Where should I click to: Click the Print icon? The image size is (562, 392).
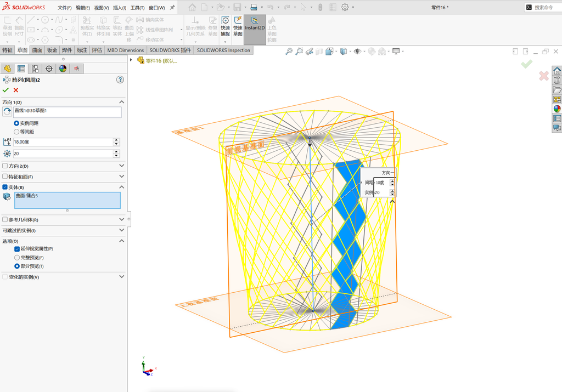coord(254,7)
